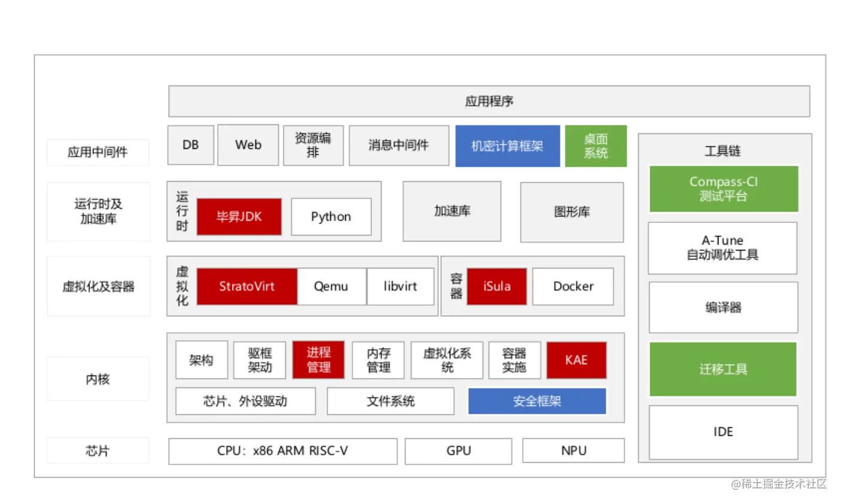
Task: Click the NPU box
Action: pos(574,451)
